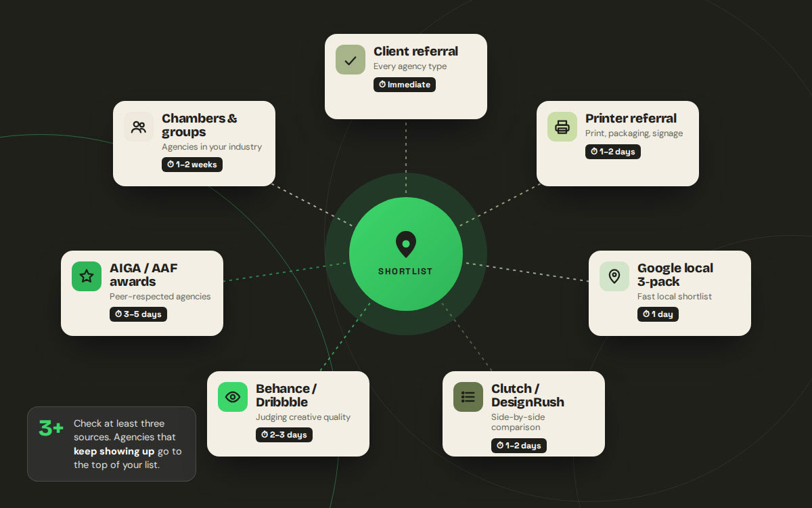
Task: Click the 'Side-by-side comparison' subtitle
Action: [x=518, y=422]
